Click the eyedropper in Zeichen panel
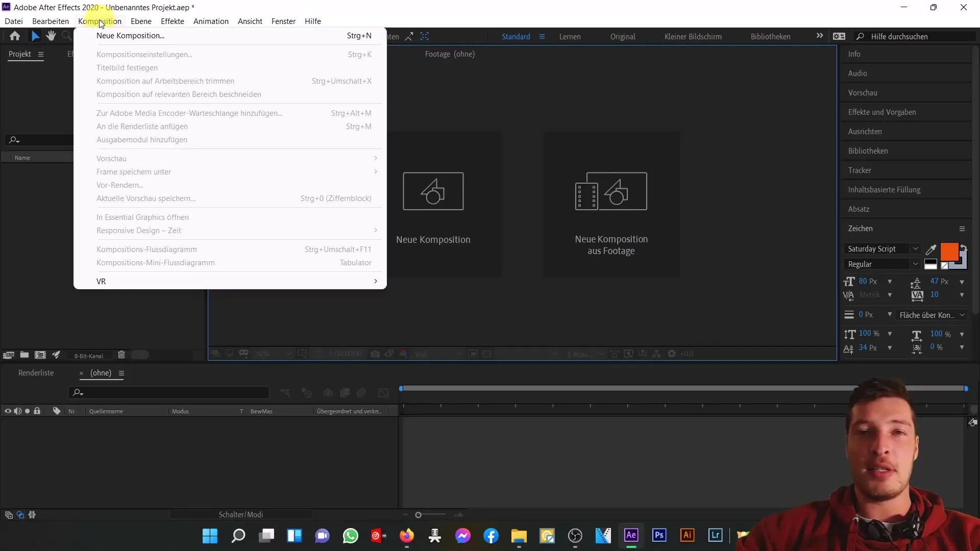The image size is (980, 551). pos(931,249)
